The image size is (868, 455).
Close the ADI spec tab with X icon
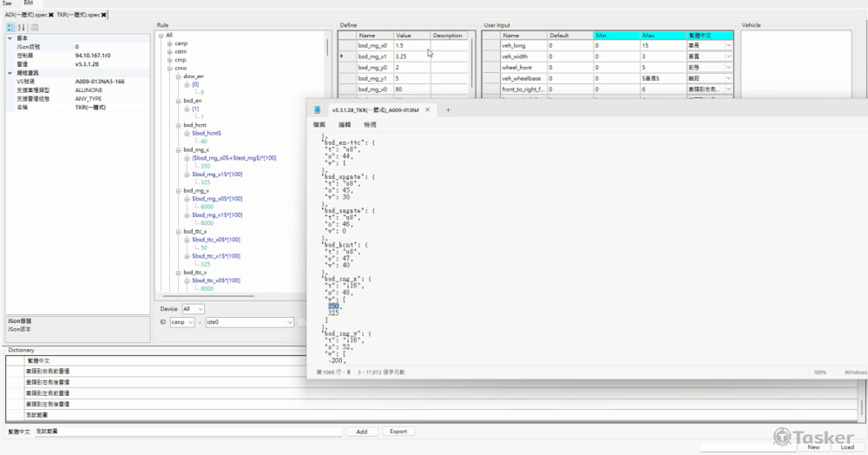pyautogui.click(x=51, y=15)
